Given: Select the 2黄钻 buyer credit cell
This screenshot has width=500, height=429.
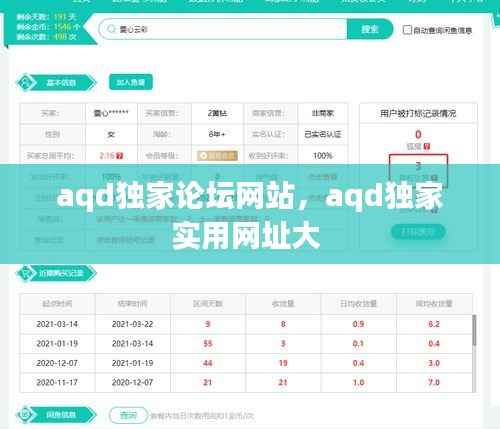Looking at the screenshot, I should [217, 113].
